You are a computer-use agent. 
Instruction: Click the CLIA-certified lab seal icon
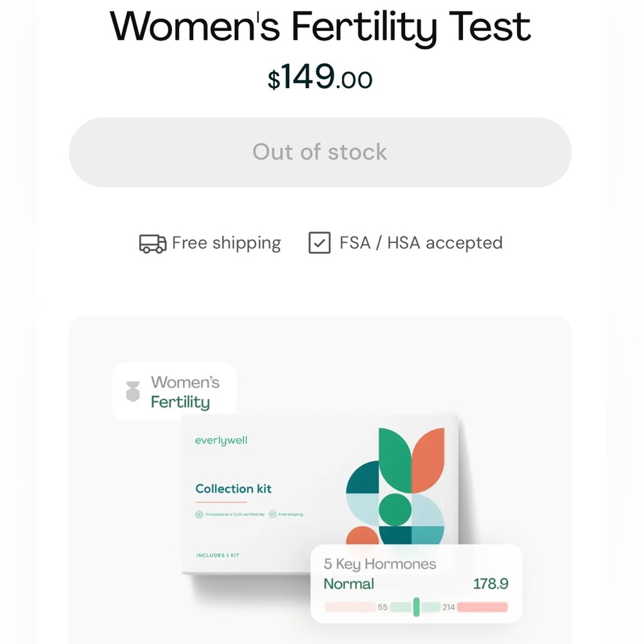pyautogui.click(x=198, y=515)
